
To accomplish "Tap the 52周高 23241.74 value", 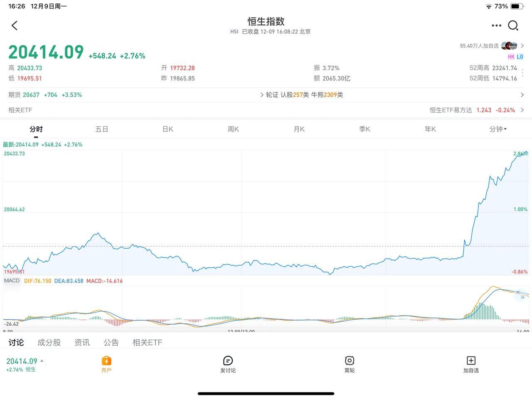I will coord(493,68).
